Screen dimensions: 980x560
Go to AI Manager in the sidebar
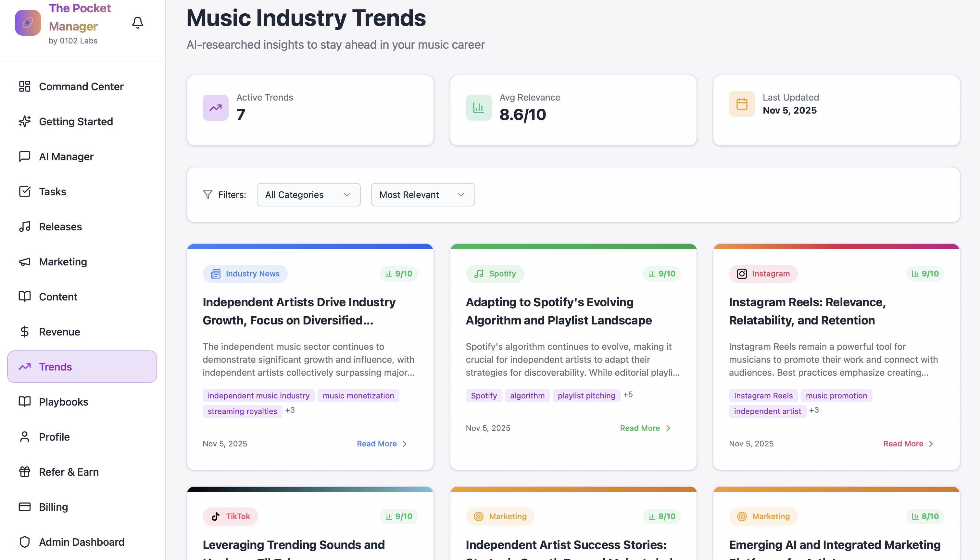click(66, 156)
